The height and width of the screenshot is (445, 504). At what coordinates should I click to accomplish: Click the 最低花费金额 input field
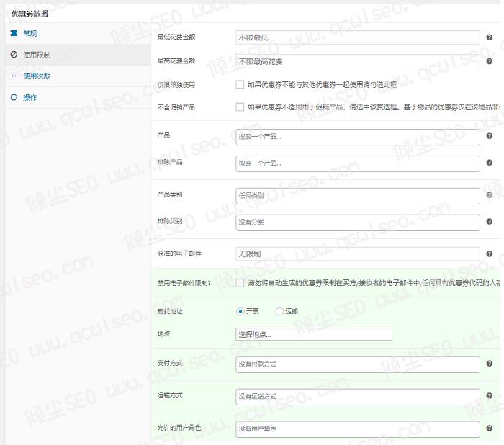[357, 37]
